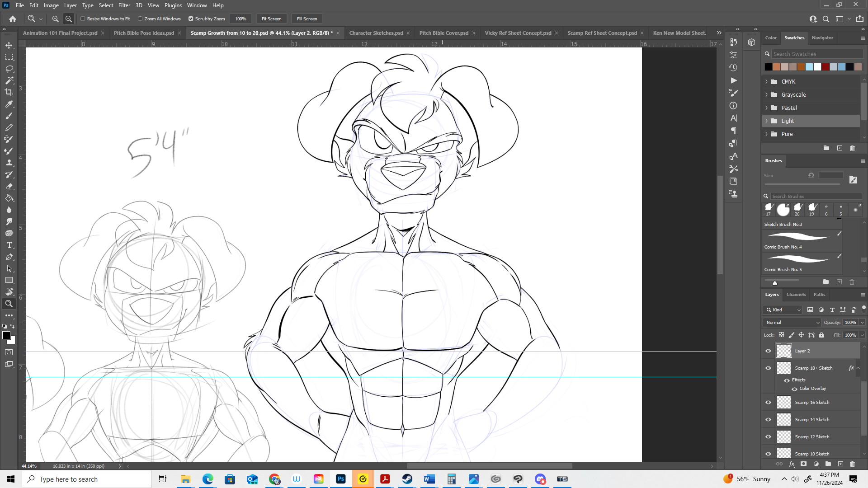868x488 pixels.
Task: Enable the Resize Windows to Fit checkbox
Action: click(x=83, y=19)
